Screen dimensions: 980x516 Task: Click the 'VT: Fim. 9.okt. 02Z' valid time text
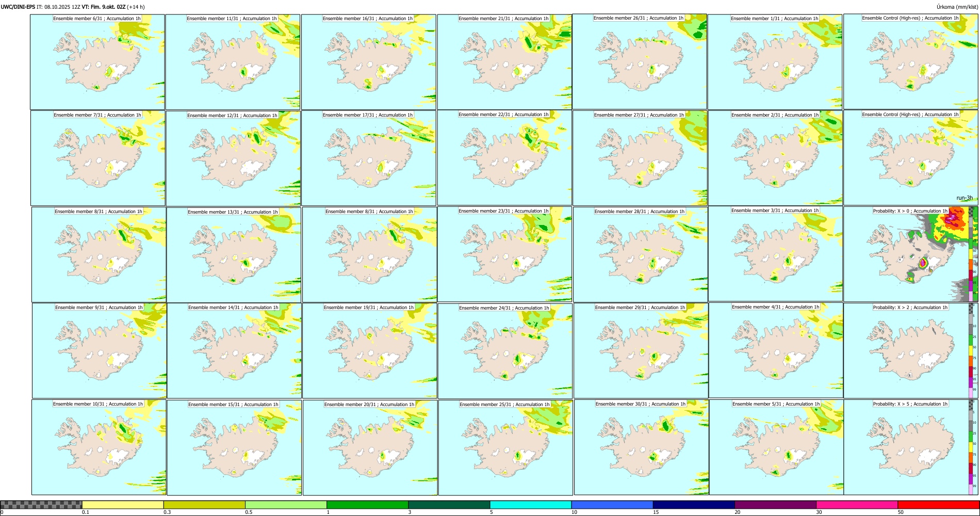coord(104,7)
